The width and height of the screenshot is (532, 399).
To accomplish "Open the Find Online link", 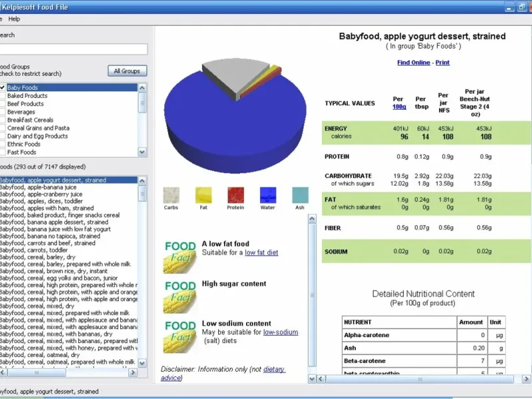I will click(x=414, y=63).
